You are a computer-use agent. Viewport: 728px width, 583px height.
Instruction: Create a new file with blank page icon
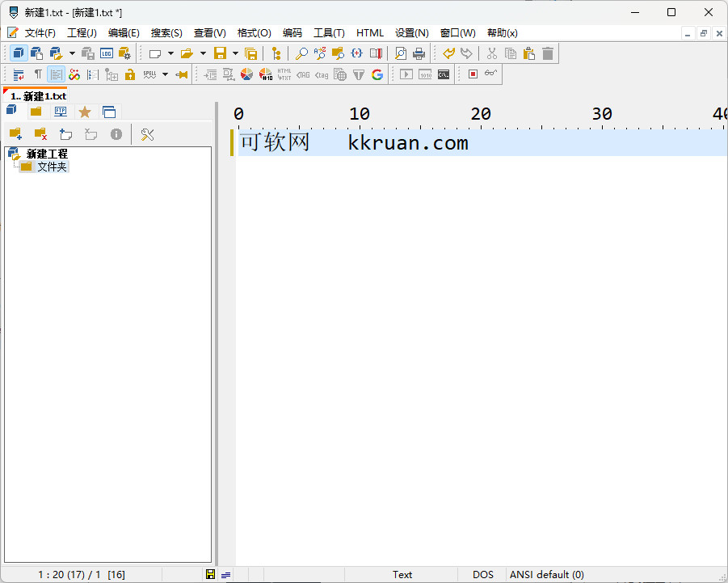click(155, 53)
